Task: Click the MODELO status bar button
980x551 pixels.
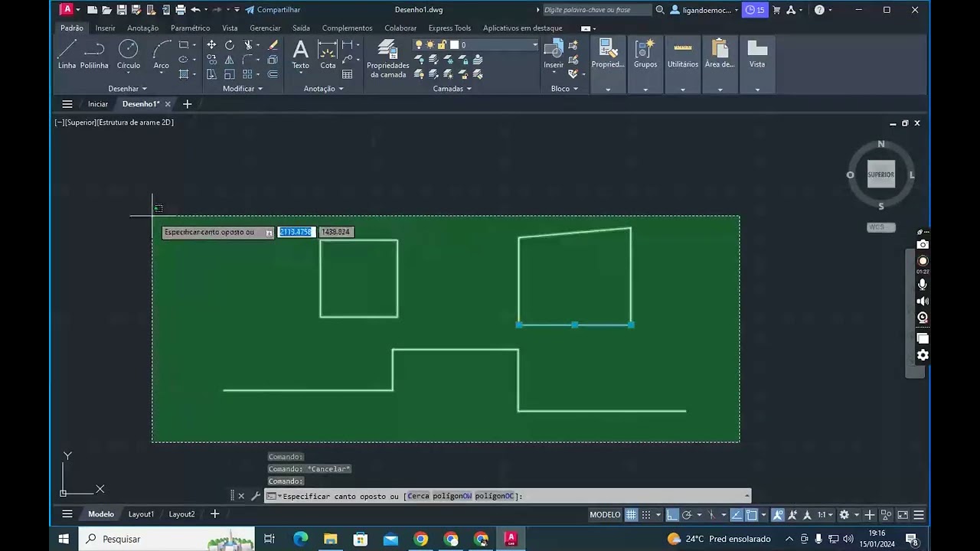Action: (x=605, y=515)
